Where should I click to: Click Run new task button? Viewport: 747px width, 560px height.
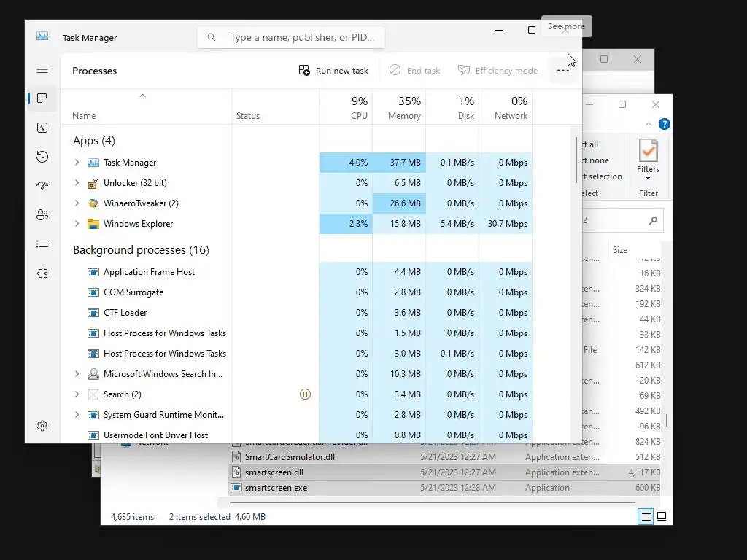coord(333,71)
